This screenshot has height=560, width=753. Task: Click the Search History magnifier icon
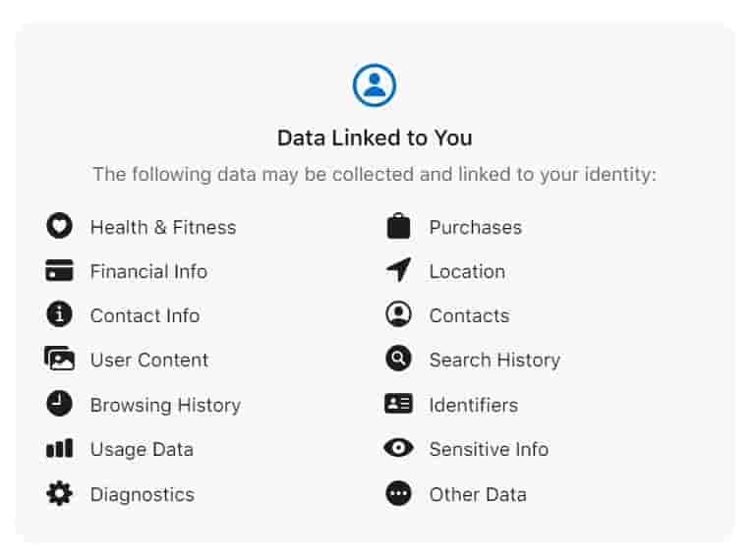point(398,360)
